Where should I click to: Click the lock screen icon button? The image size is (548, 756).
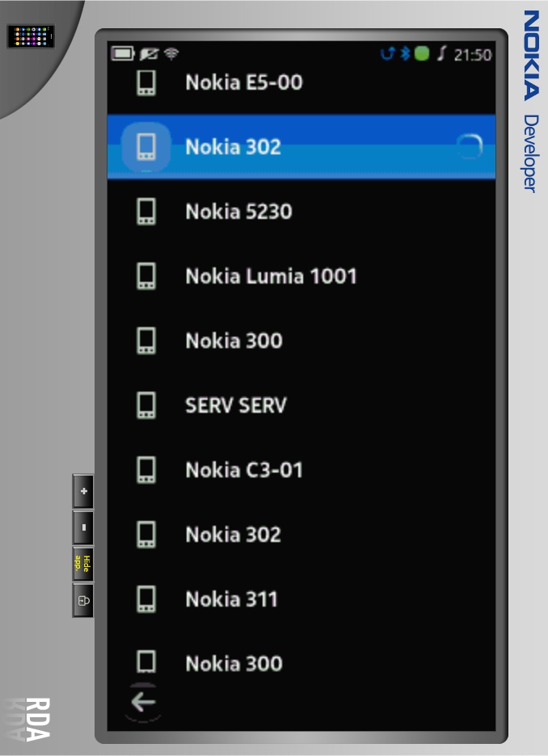coord(83,600)
